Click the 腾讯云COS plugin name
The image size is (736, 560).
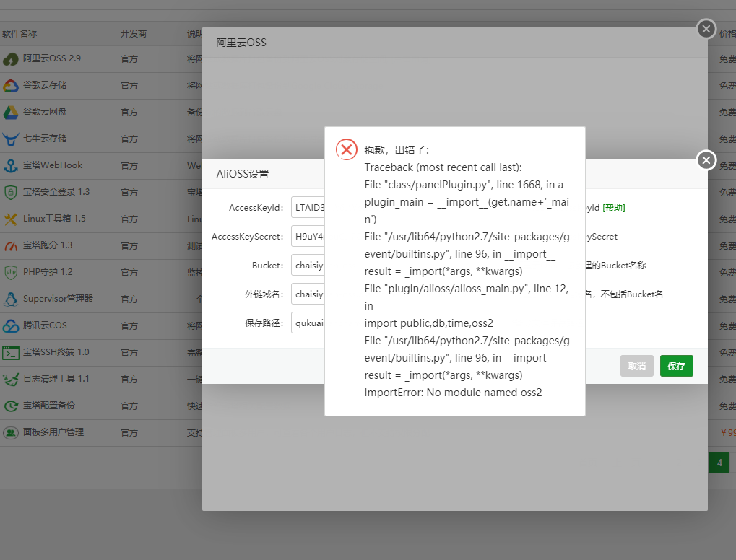(x=45, y=325)
